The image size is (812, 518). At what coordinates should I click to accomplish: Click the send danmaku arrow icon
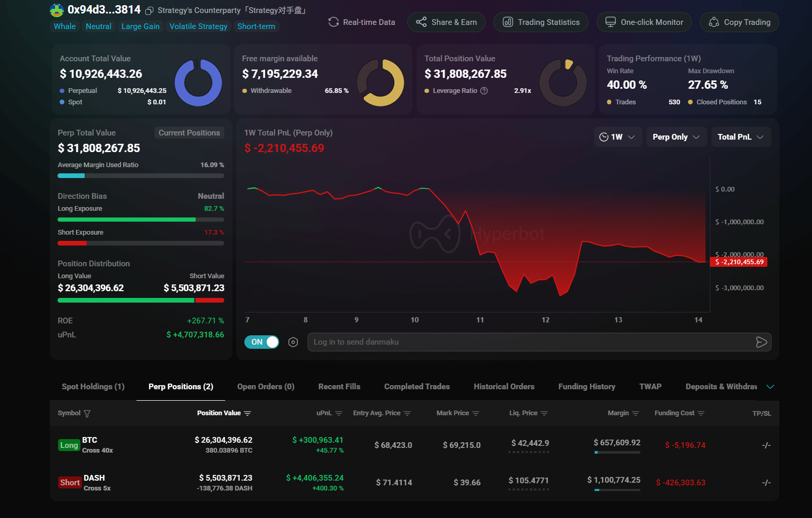click(761, 342)
